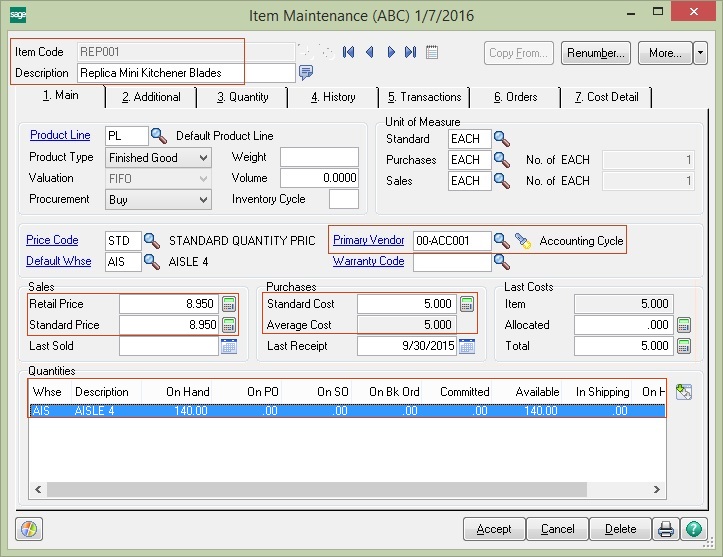Click the Quantities horizontal scrollbar thumb
723x557 pixels.
[317, 490]
